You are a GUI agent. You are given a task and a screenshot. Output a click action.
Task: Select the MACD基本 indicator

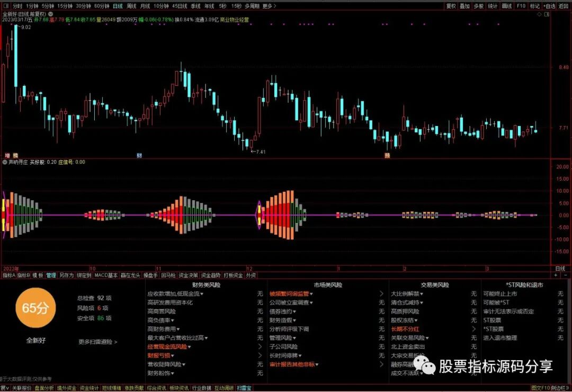tap(106, 275)
